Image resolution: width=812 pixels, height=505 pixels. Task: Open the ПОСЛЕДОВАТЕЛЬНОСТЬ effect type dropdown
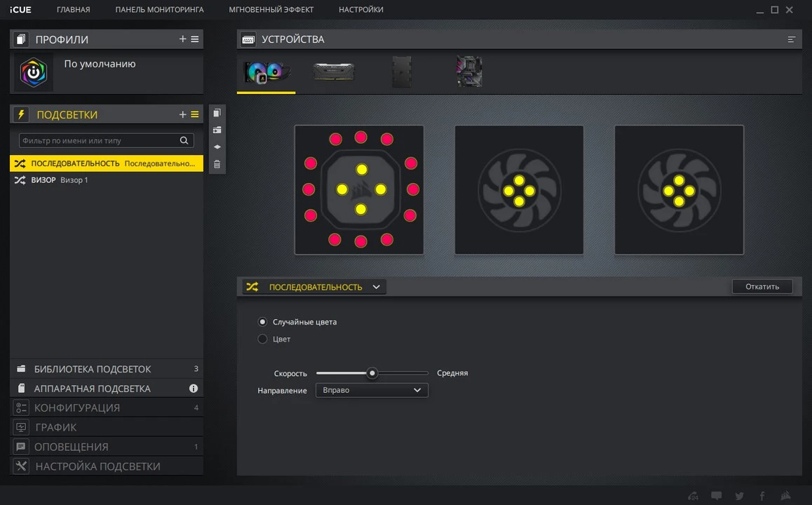click(x=314, y=287)
